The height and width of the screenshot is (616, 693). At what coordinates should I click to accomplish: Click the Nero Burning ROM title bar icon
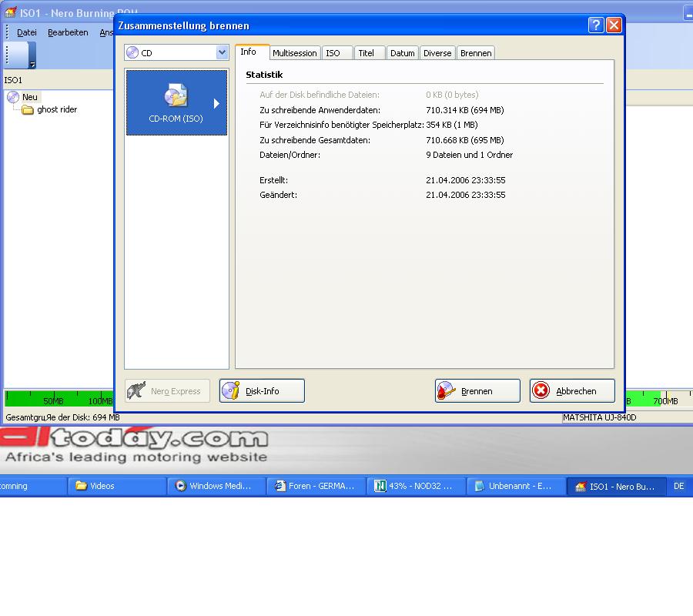tap(10, 12)
